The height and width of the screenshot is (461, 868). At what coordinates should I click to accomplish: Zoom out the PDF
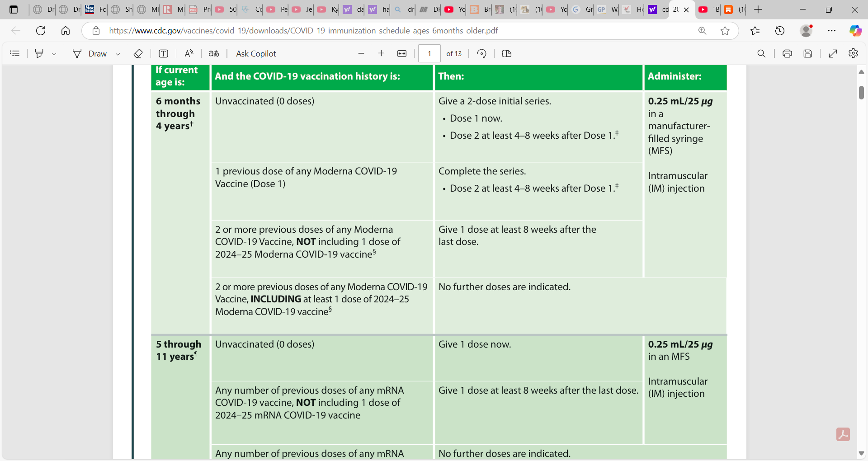click(361, 53)
